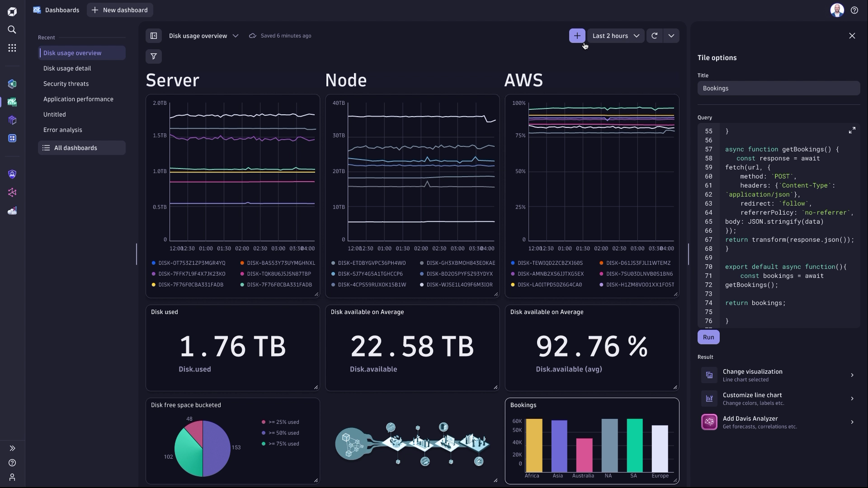The image size is (868, 488).
Task: Toggle the dashboard sidebar panel icon
Action: [154, 36]
